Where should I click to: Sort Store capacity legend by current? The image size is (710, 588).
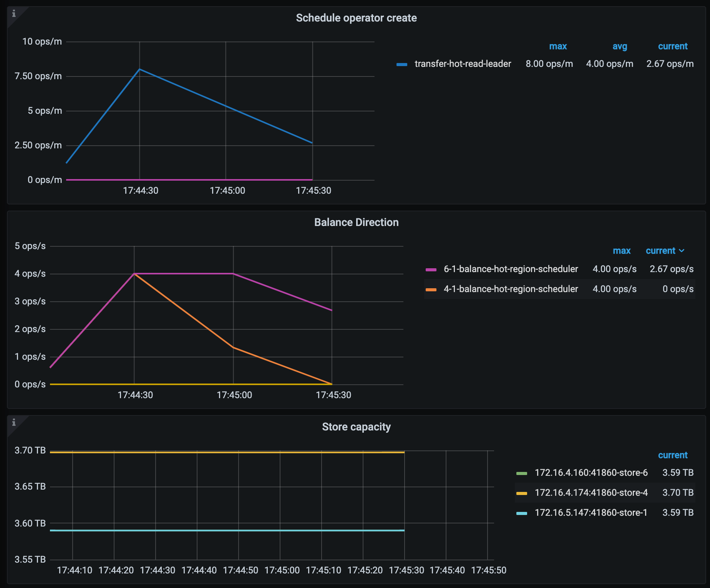pyautogui.click(x=673, y=455)
